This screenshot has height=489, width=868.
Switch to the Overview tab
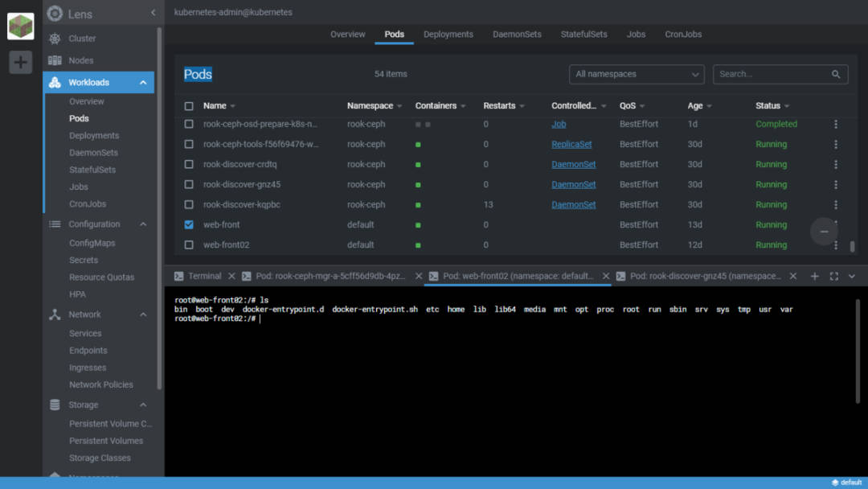click(348, 35)
